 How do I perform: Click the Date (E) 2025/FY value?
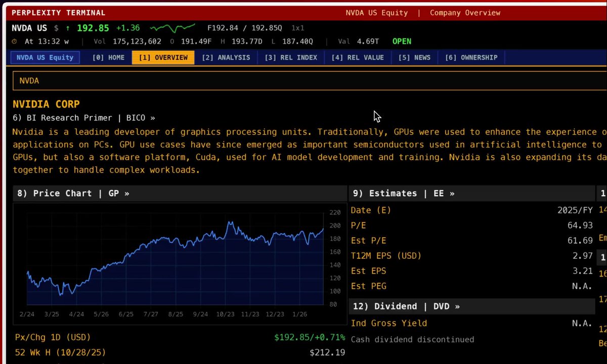(575, 210)
